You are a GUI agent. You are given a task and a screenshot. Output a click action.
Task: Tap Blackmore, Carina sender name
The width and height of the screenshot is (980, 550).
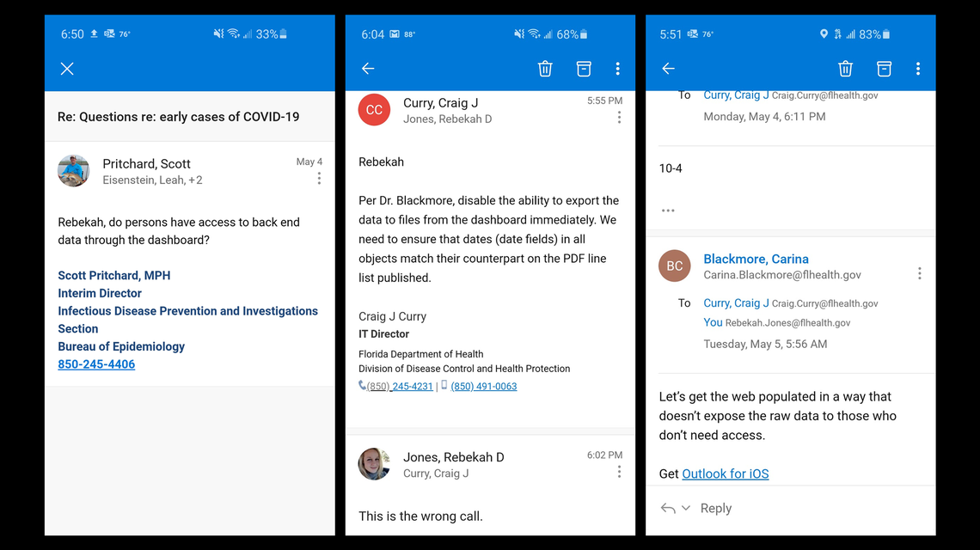(756, 259)
